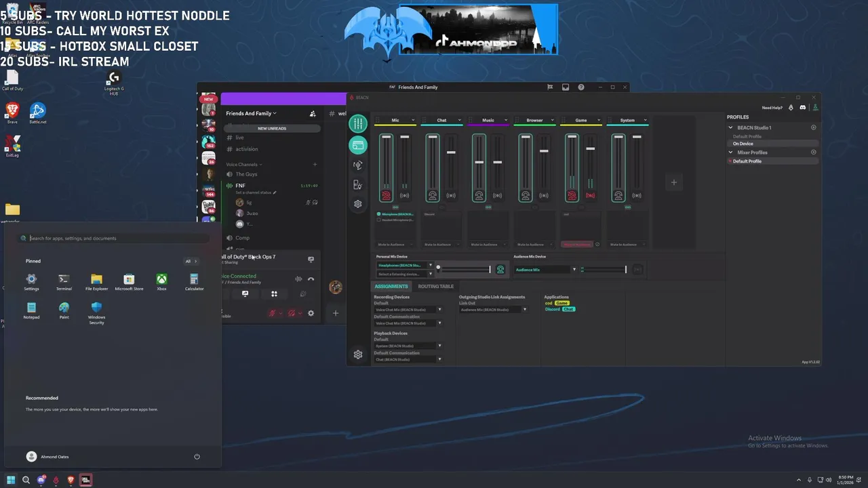
Task: Open Terminal from Start menu pinned apps
Action: pyautogui.click(x=64, y=282)
